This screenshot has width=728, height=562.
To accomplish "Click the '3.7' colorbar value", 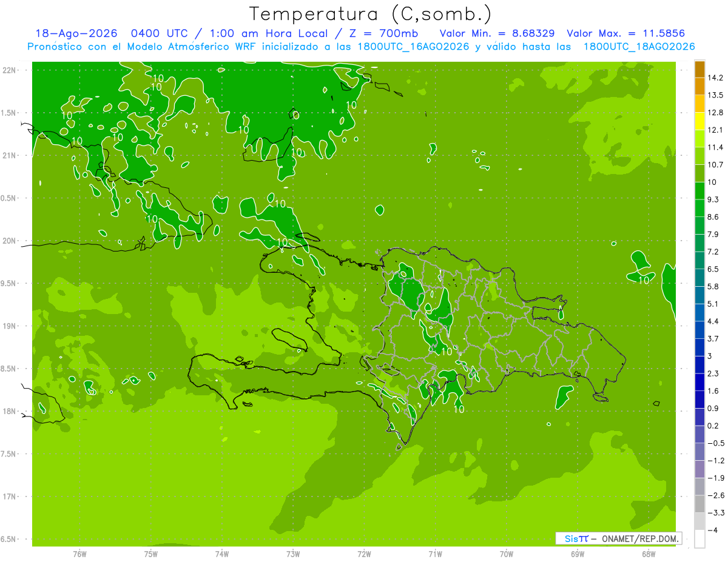I will point(713,339).
